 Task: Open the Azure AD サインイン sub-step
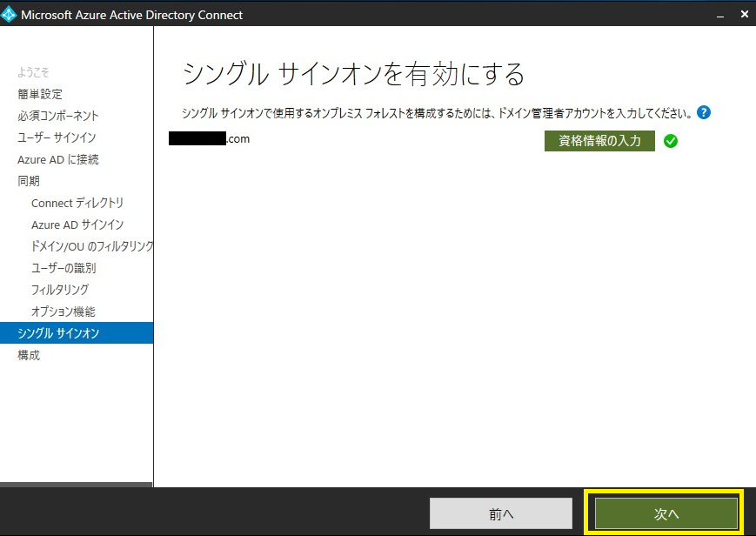(77, 224)
